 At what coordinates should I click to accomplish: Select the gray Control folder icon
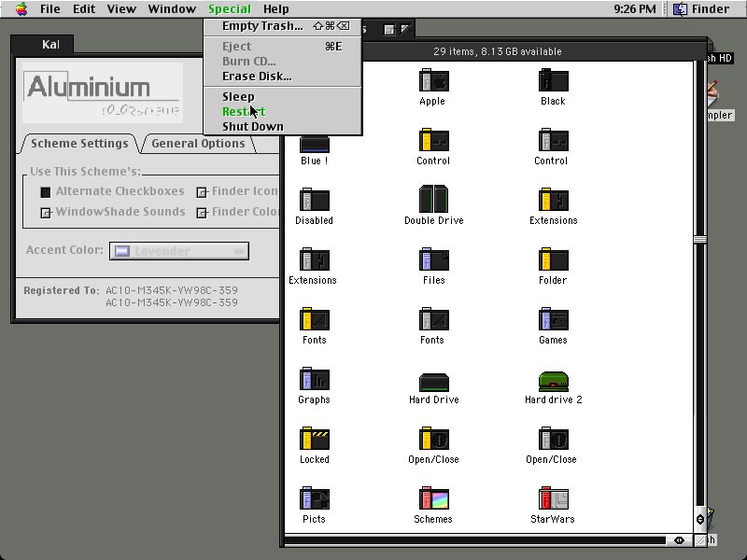point(553,140)
